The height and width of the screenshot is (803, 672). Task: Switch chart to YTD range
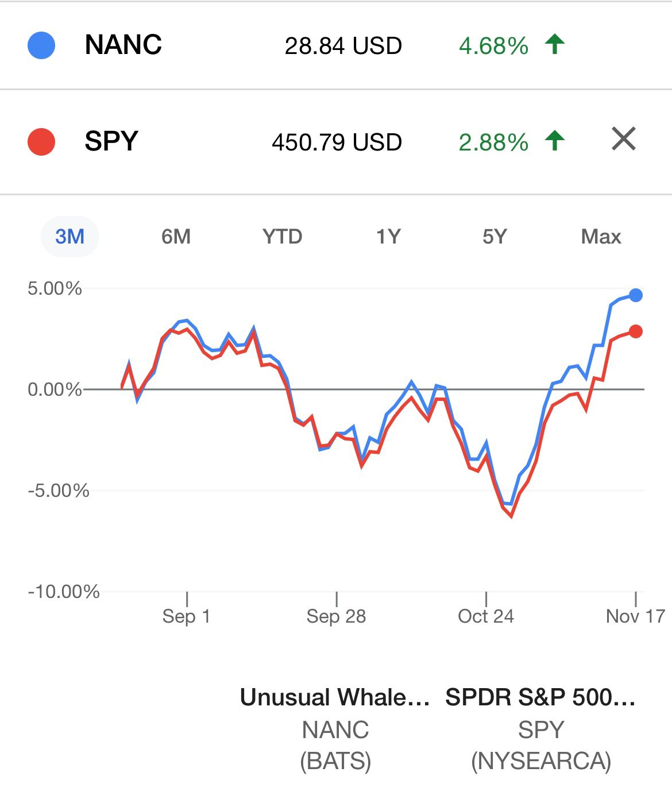click(x=282, y=237)
